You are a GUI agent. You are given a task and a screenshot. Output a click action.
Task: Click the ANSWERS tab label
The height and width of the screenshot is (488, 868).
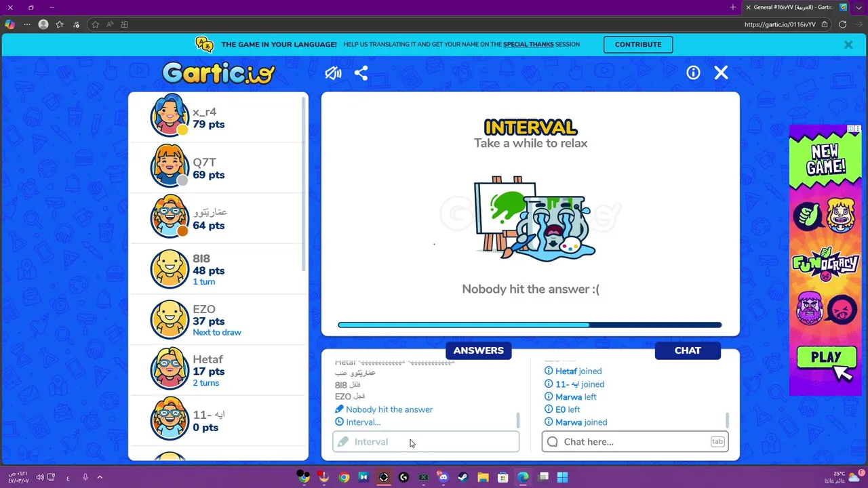click(479, 350)
